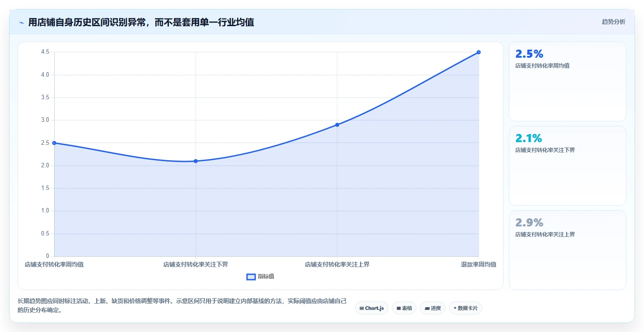The width and height of the screenshot is (644, 332).
Task: Click the 店铺支付转化率周均值 x-axis label
Action: coord(54,264)
